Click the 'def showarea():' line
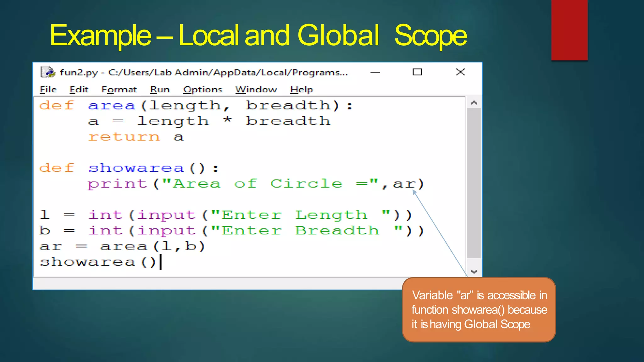Viewport: 644px width, 362px height. point(129,168)
